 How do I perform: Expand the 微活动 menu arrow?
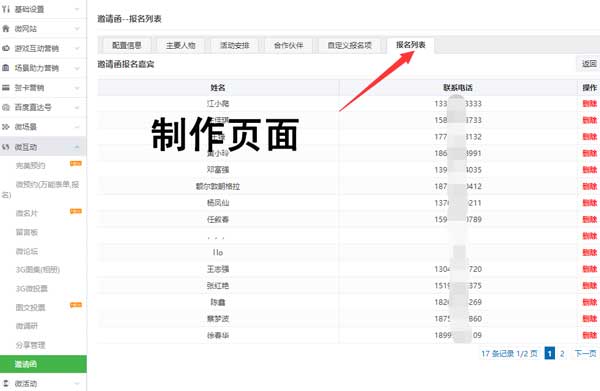tap(77, 383)
